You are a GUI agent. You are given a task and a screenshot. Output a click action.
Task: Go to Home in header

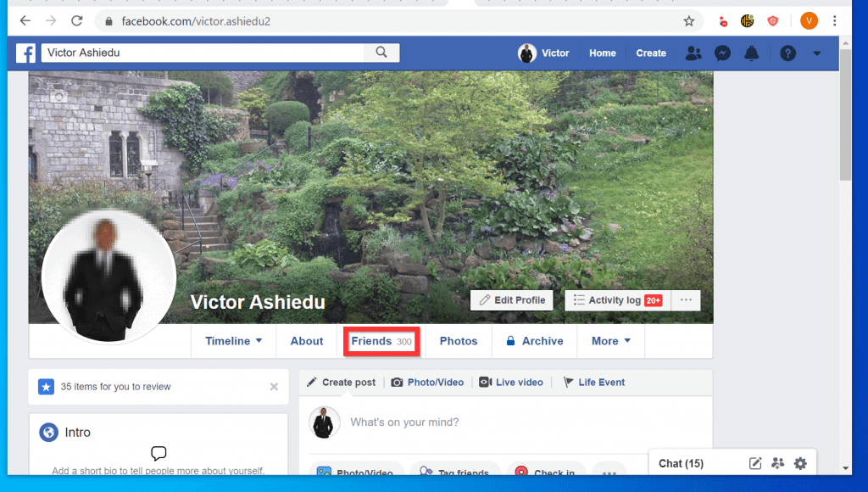(x=603, y=53)
